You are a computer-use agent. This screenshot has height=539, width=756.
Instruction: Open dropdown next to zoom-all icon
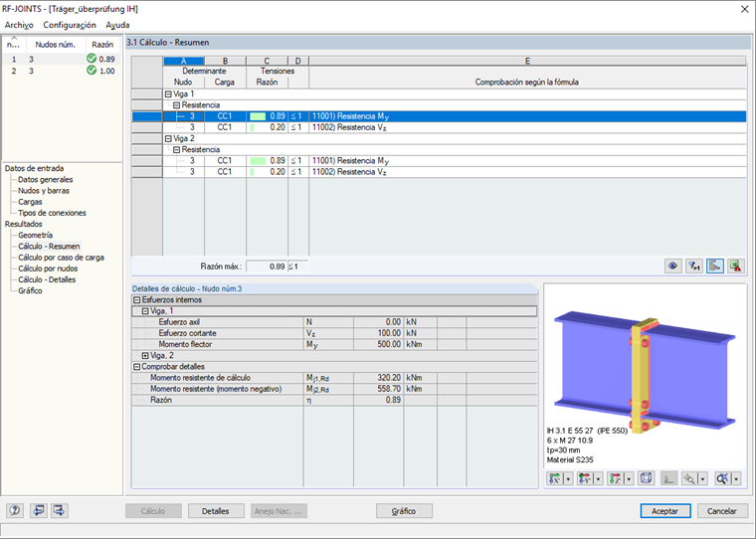(x=736, y=478)
